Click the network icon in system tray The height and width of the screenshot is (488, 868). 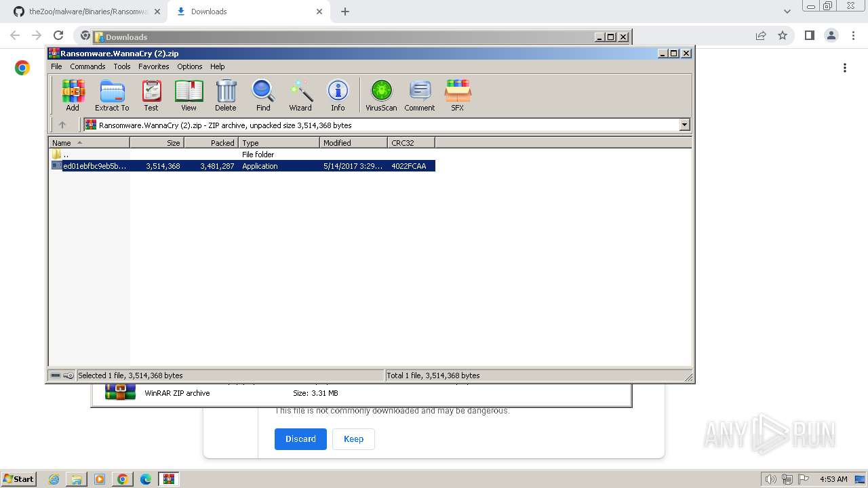coord(787,479)
